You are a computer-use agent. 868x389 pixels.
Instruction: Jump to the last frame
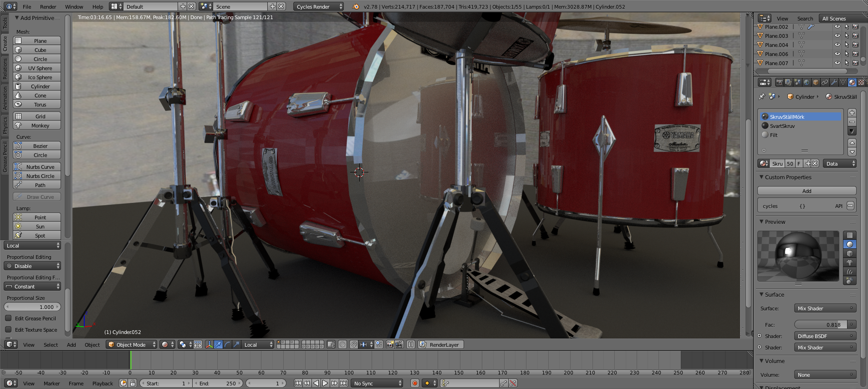coord(343,383)
